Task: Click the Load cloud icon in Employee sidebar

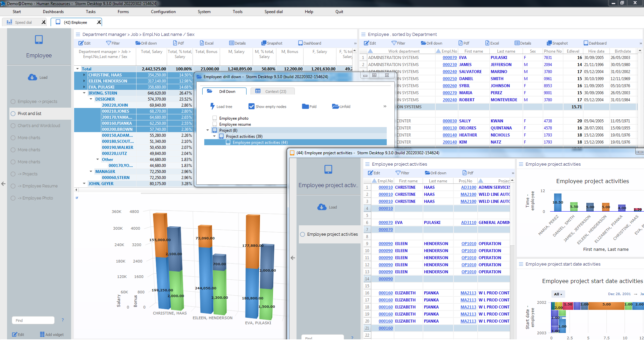Action: [33, 77]
